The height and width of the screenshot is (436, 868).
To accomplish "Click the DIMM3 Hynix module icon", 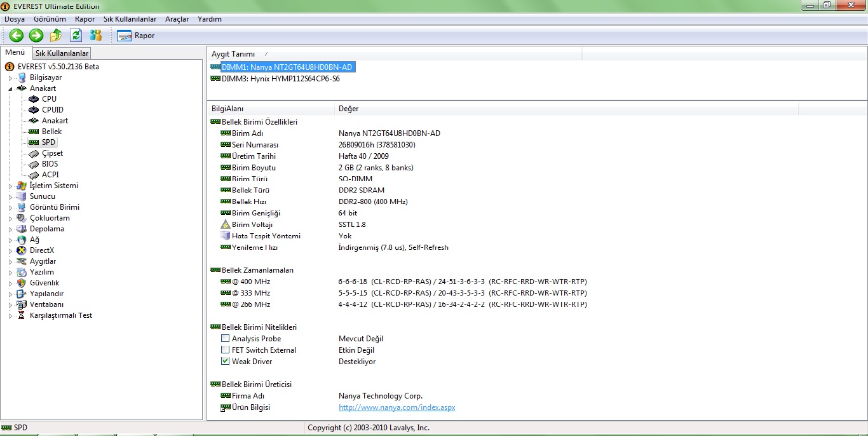I will click(215, 79).
